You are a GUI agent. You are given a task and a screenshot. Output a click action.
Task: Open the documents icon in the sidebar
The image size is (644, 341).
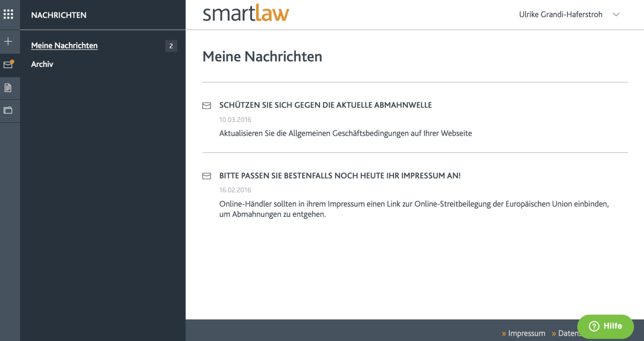[8, 88]
